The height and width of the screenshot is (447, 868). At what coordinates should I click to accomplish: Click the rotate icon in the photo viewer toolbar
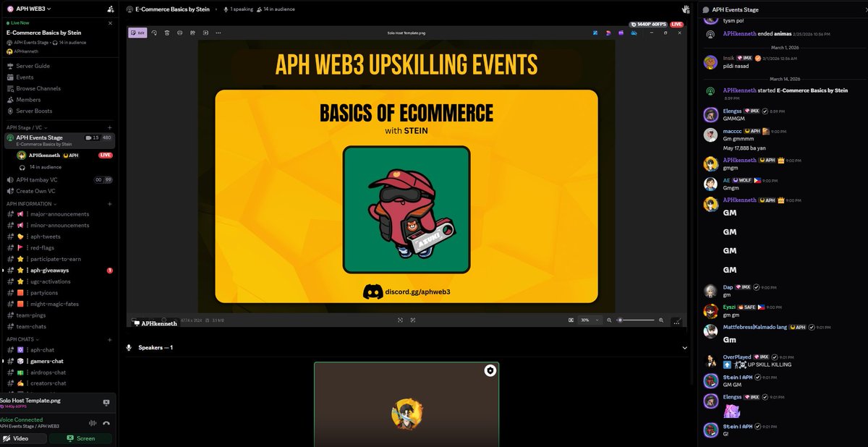[x=154, y=33]
